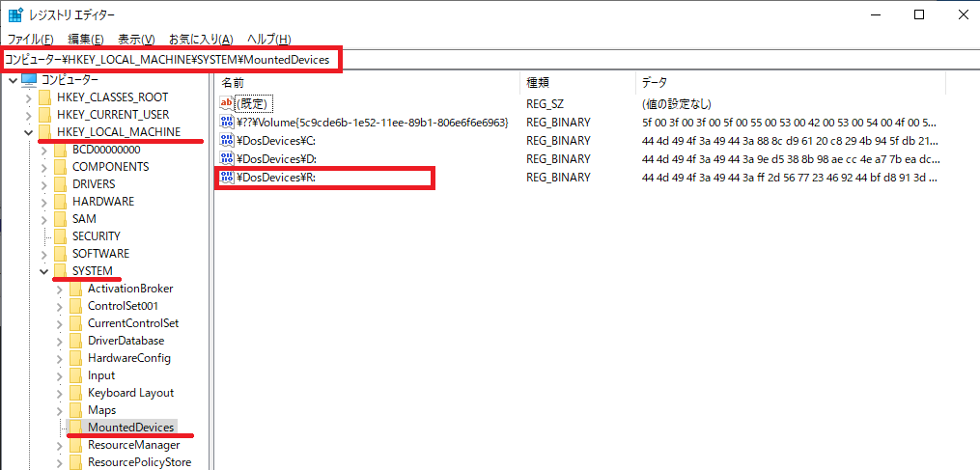Click binary icon for ¥DosDevices¥R:
The width and height of the screenshot is (980, 470).
[x=226, y=178]
